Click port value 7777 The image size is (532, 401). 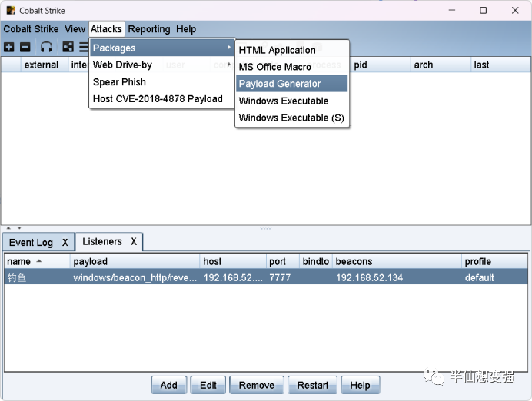coord(280,277)
